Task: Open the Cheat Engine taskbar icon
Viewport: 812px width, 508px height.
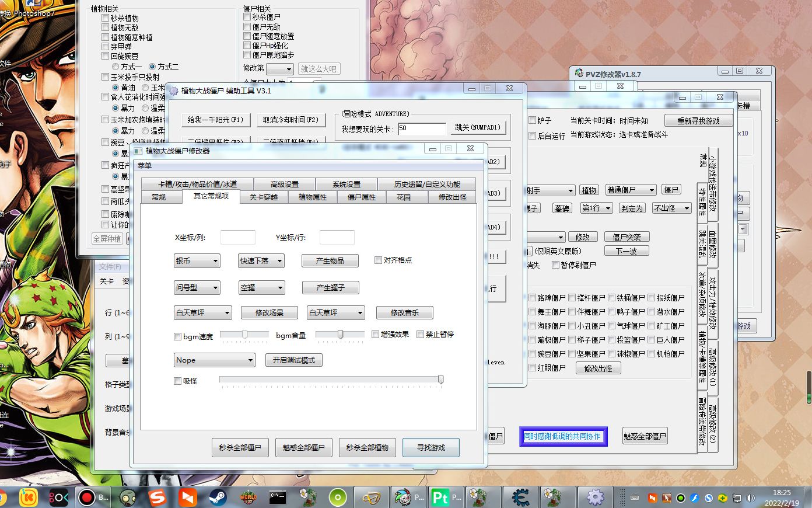Action: click(520, 497)
